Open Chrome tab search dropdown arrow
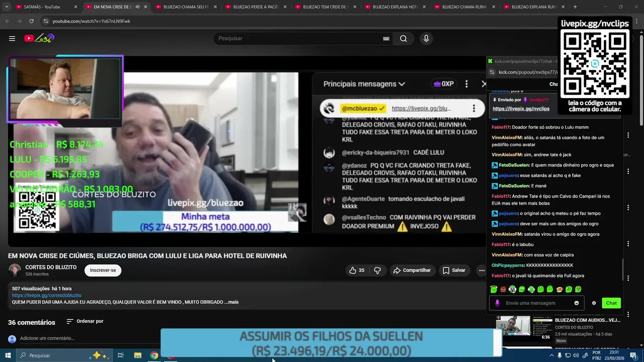 (x=7, y=7)
